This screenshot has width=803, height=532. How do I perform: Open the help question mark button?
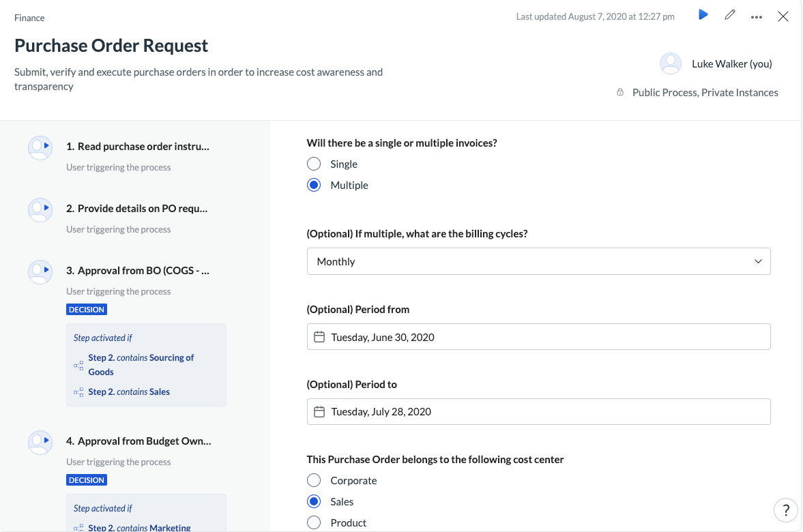pyautogui.click(x=786, y=510)
